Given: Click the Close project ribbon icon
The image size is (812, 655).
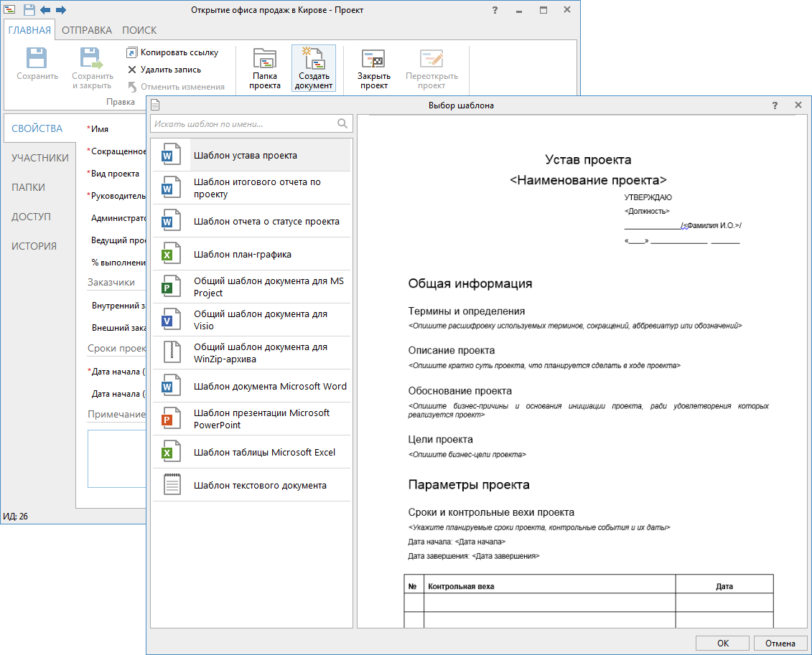Looking at the screenshot, I should point(373,58).
